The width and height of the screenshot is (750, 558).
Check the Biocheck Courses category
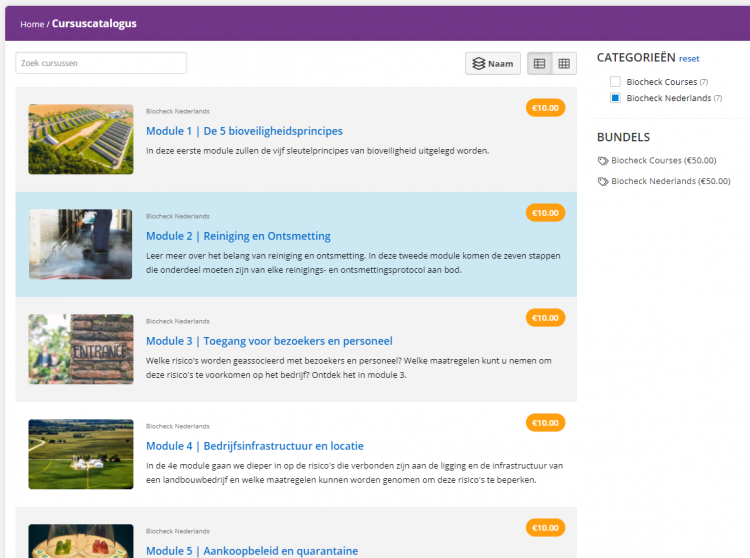[x=616, y=82]
